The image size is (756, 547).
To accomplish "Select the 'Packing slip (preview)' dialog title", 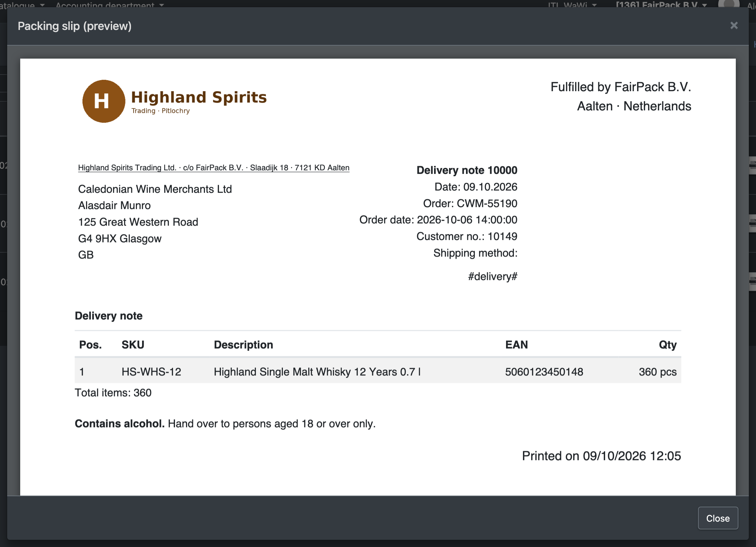I will (x=75, y=26).
